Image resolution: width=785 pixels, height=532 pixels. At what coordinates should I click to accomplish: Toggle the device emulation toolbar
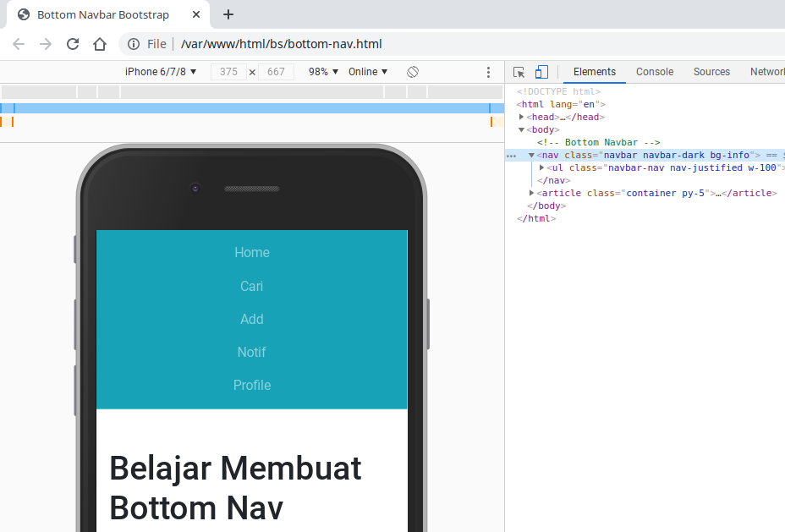point(541,72)
